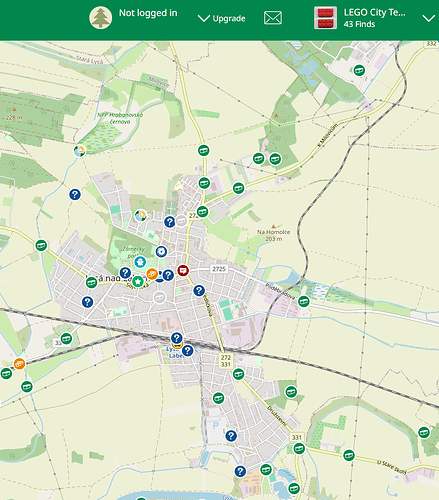
Task: Click the green star cache icon
Action: (138, 282)
